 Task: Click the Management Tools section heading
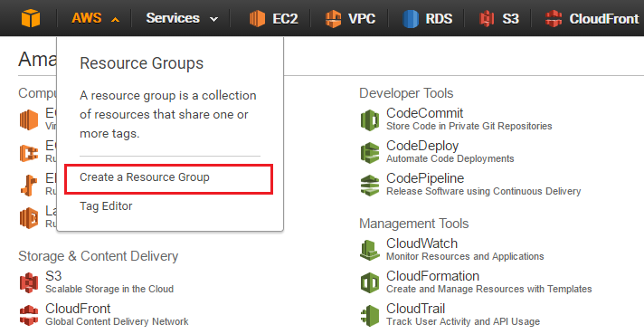tap(414, 224)
